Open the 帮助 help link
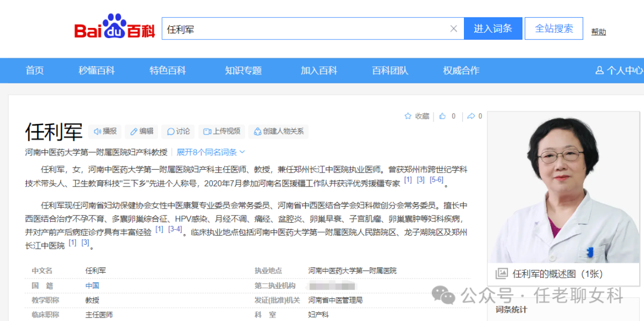644x321 pixels. click(x=599, y=32)
